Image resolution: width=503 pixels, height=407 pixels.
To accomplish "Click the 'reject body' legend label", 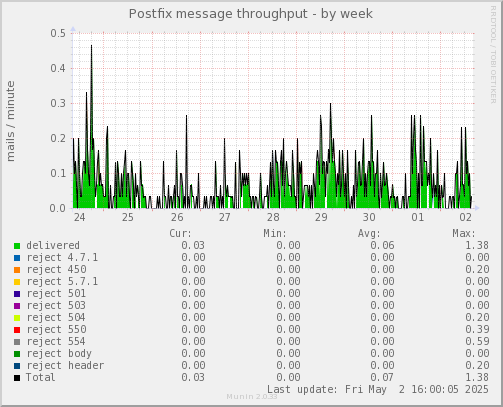I will (x=59, y=353).
